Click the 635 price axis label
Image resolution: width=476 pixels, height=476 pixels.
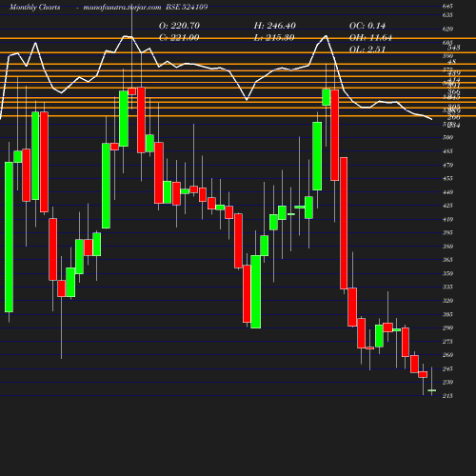[x=447, y=15]
